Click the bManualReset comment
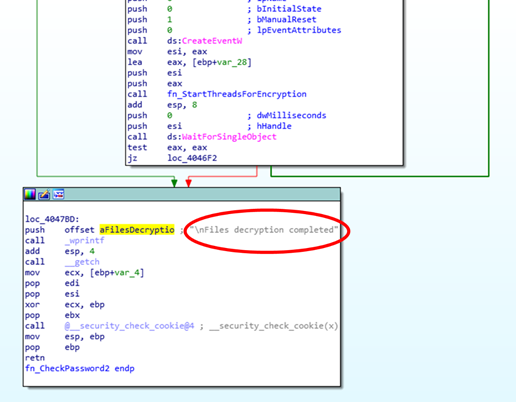 (286, 19)
